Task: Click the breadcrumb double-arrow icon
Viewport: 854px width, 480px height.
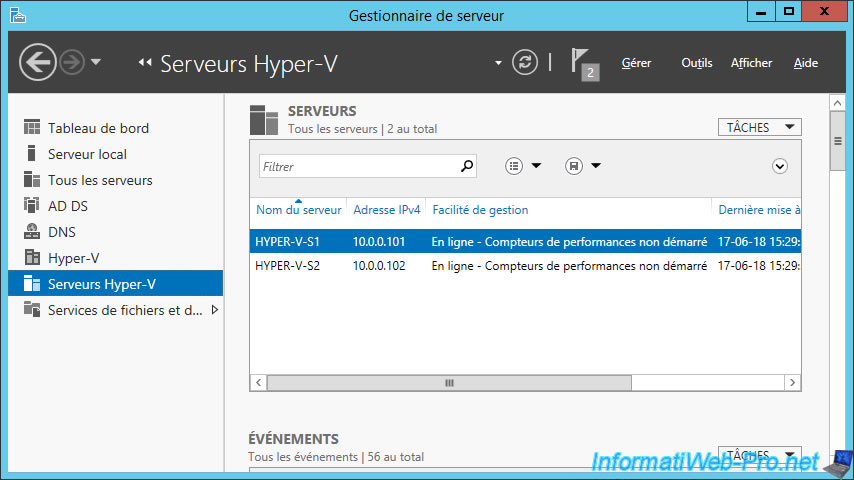Action: pyautogui.click(x=145, y=63)
